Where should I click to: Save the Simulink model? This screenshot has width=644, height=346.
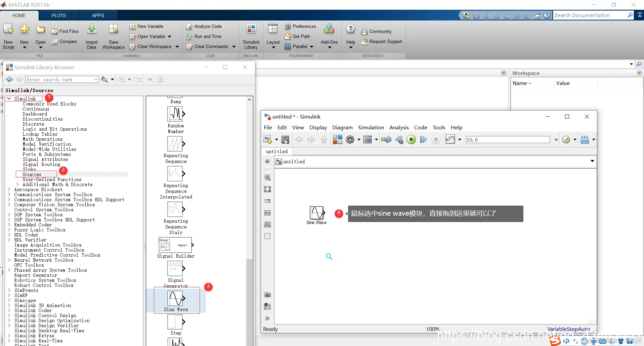click(285, 139)
